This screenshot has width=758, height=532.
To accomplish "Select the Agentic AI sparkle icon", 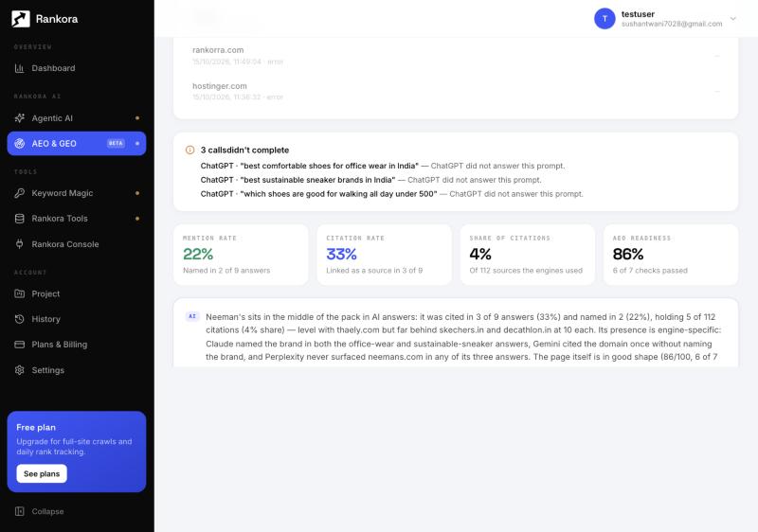I will pyautogui.click(x=19, y=118).
